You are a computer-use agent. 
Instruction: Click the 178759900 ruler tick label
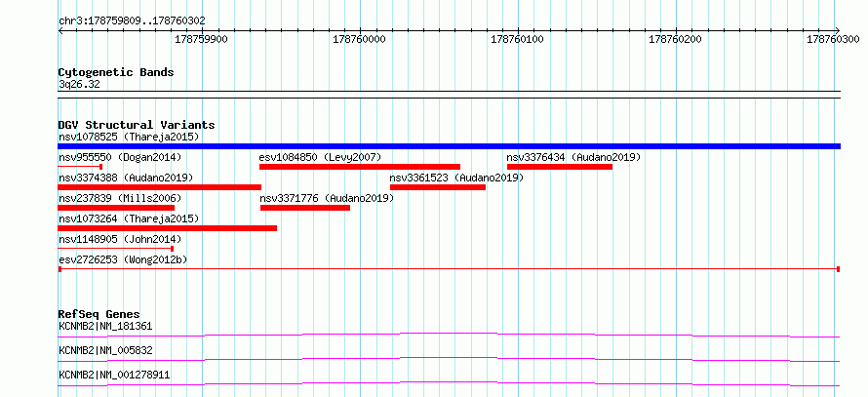(x=201, y=39)
